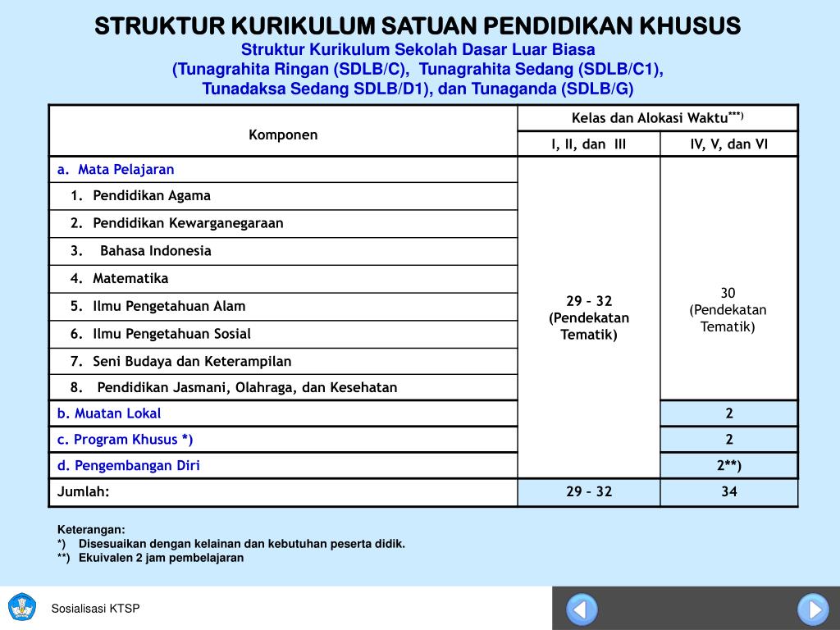Click the '4. Matematika' row
Viewport: 840px width, 630px height.
pyautogui.click(x=283, y=279)
